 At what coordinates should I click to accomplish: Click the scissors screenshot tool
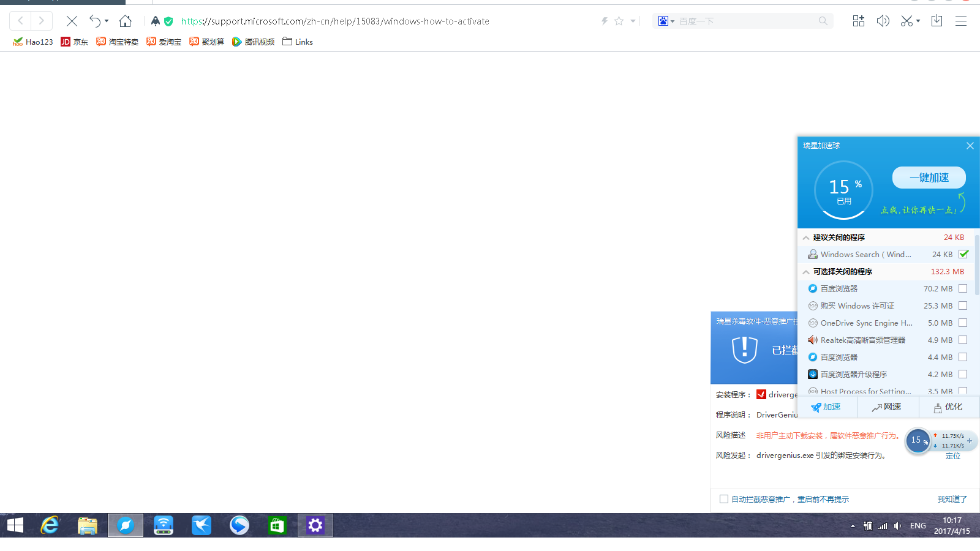(907, 21)
